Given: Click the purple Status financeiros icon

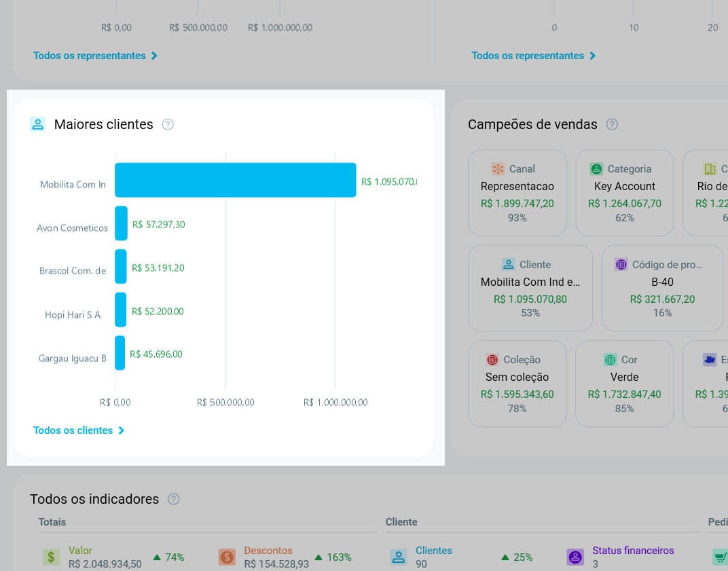Looking at the screenshot, I should [x=575, y=557].
